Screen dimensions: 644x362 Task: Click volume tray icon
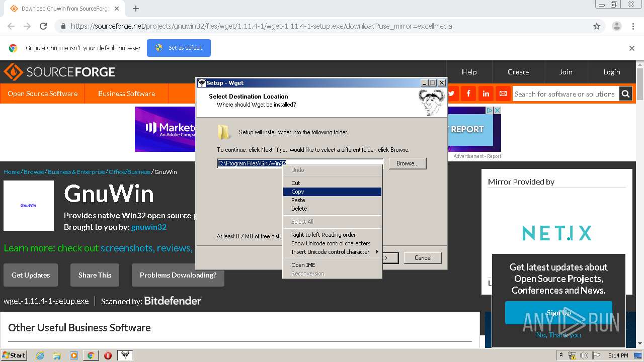point(584,355)
